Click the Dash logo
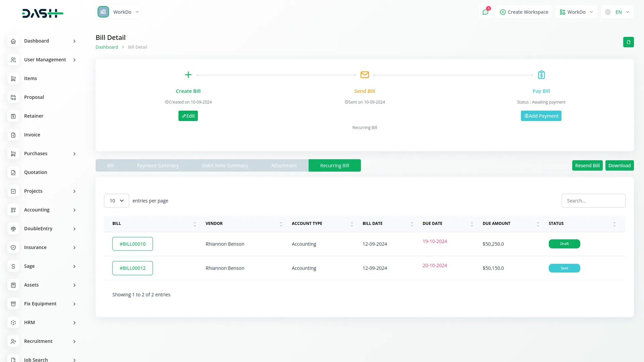Image resolution: width=644 pixels, height=362 pixels. pos(43,13)
